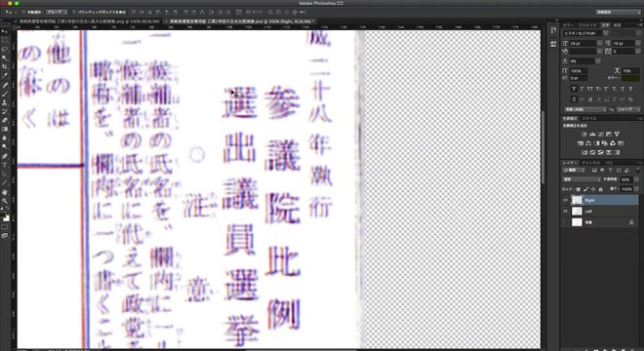Viewport: 644px width, 351px height.
Task: Open the 18 pt leading dropdown
Action: click(x=637, y=43)
